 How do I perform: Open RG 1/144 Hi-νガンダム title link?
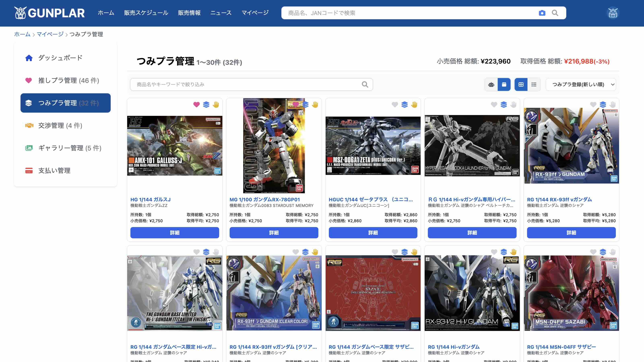pyautogui.click(x=453, y=347)
